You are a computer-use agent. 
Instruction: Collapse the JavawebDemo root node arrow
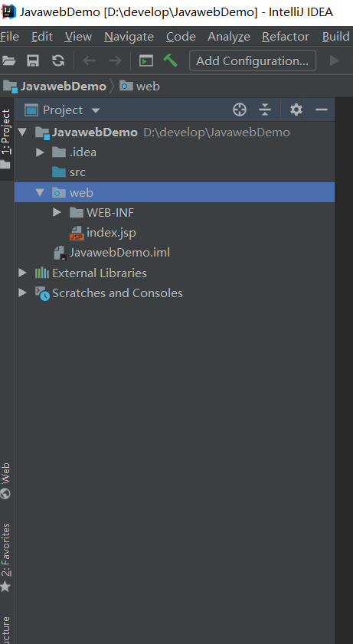[x=22, y=132]
